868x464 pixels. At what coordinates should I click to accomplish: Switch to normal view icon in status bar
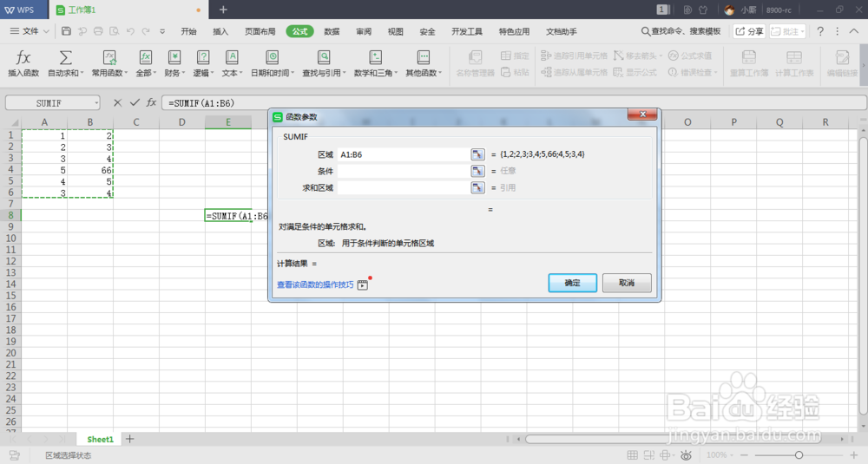coord(632,455)
